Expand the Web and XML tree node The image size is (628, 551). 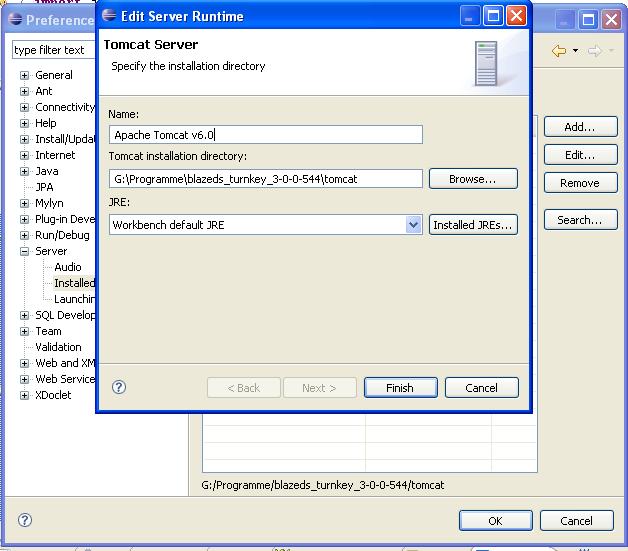[24, 364]
